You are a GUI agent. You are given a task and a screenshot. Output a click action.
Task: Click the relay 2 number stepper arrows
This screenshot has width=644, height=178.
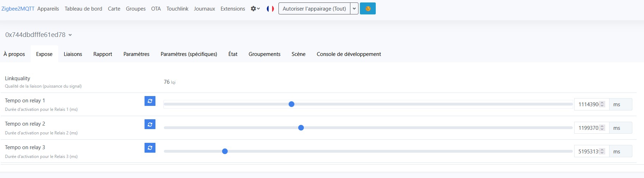coord(602,128)
